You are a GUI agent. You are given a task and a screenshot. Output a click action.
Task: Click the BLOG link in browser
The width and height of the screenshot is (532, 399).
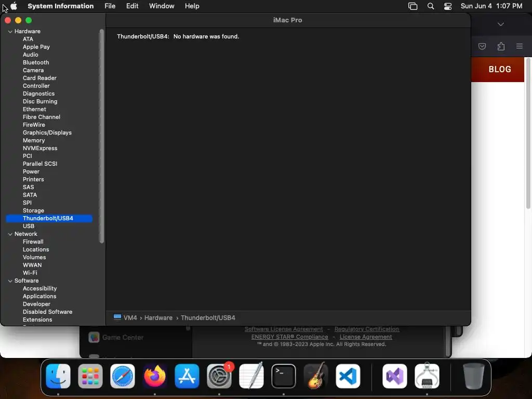pos(500,69)
